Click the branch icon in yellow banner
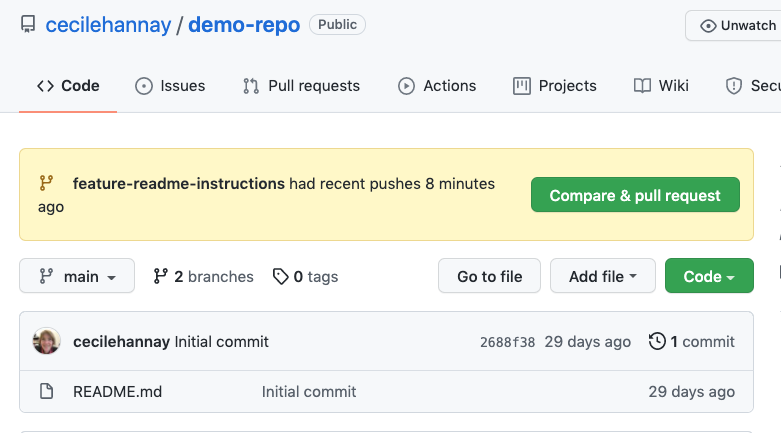The image size is (781, 433). point(46,183)
